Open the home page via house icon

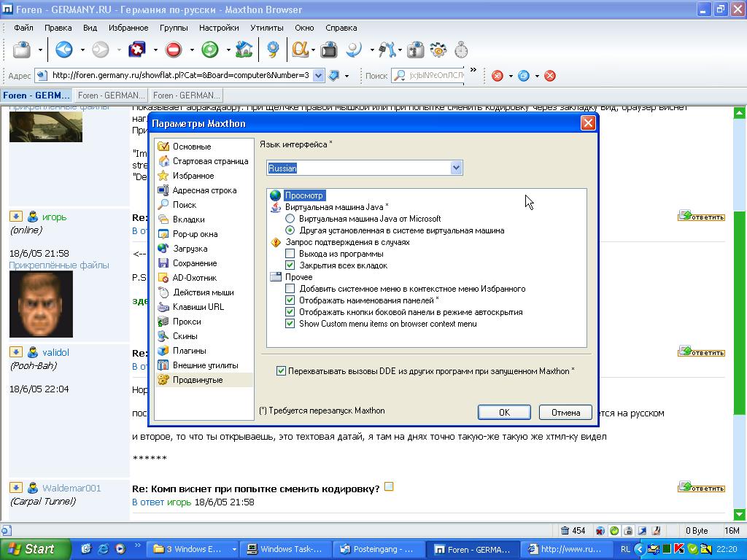(244, 50)
